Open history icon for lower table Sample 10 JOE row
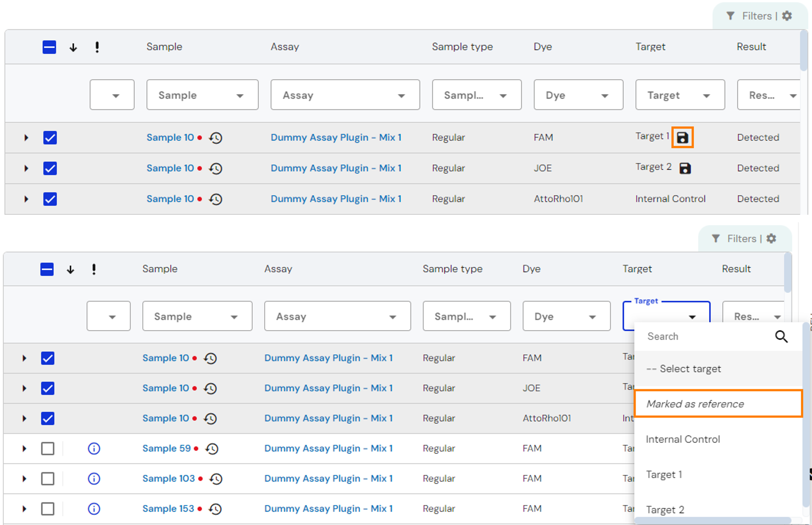 pos(211,389)
